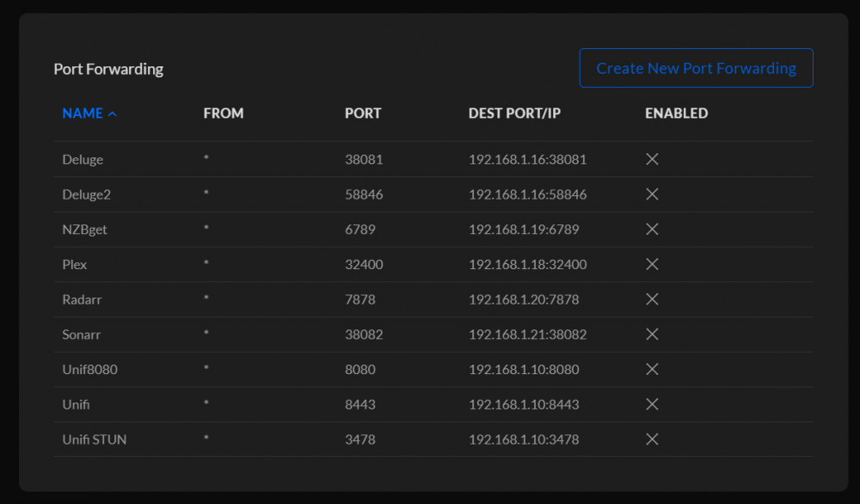Click the X icon in the NZBget row
860x504 pixels.
(x=652, y=230)
